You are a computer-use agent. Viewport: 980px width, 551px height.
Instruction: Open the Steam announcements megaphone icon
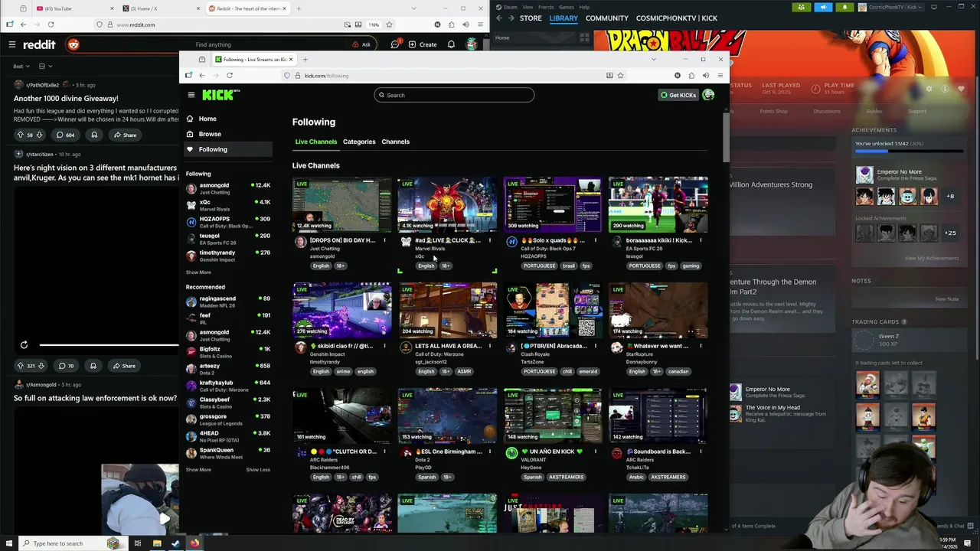coord(823,7)
